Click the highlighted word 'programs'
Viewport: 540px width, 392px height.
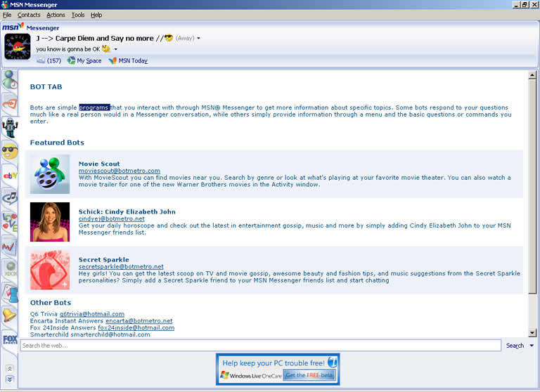coord(94,107)
